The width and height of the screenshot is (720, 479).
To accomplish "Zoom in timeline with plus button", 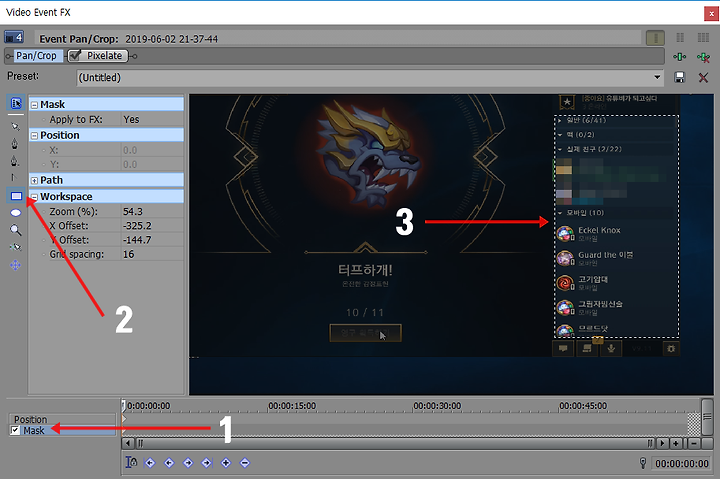I will click(x=675, y=443).
